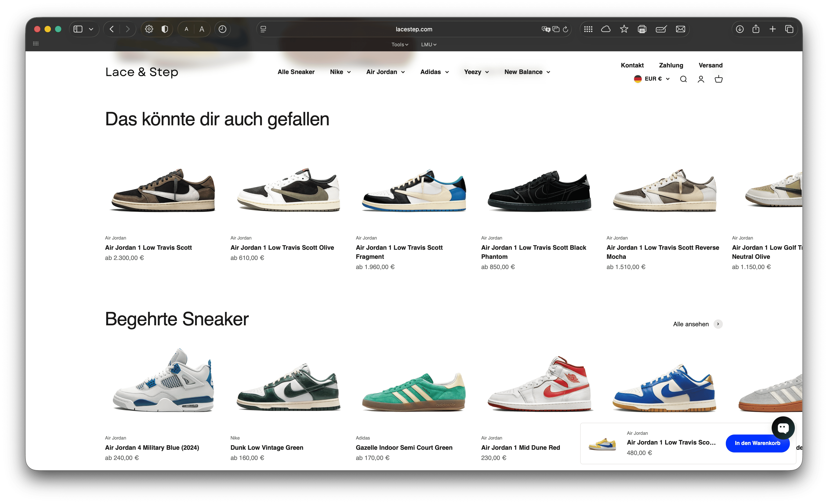Image resolution: width=828 pixels, height=504 pixels.
Task: Open the live chat bubble
Action: pos(783,428)
